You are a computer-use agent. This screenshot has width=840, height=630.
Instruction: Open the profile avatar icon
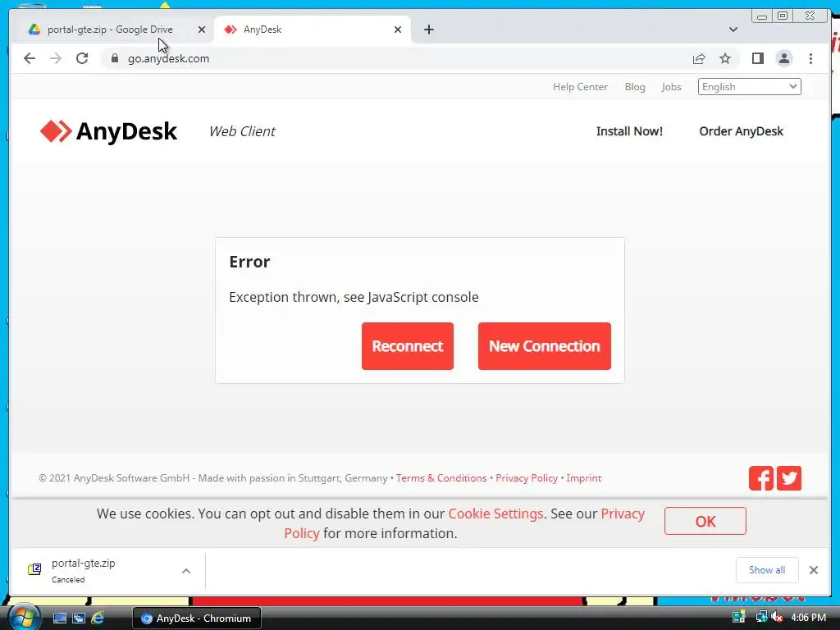(783, 58)
